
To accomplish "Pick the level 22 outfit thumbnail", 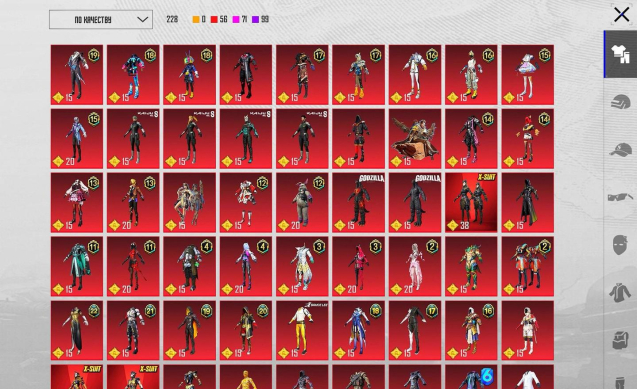I will 77,330.
